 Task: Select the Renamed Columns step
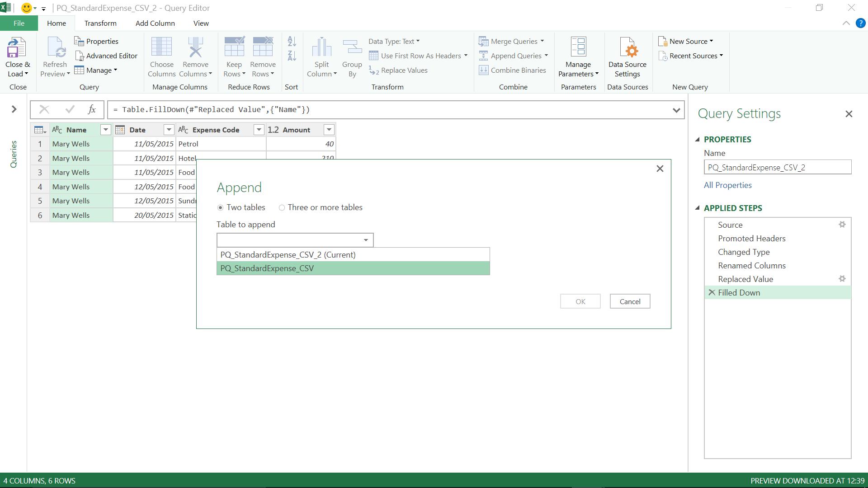pos(778,266)
